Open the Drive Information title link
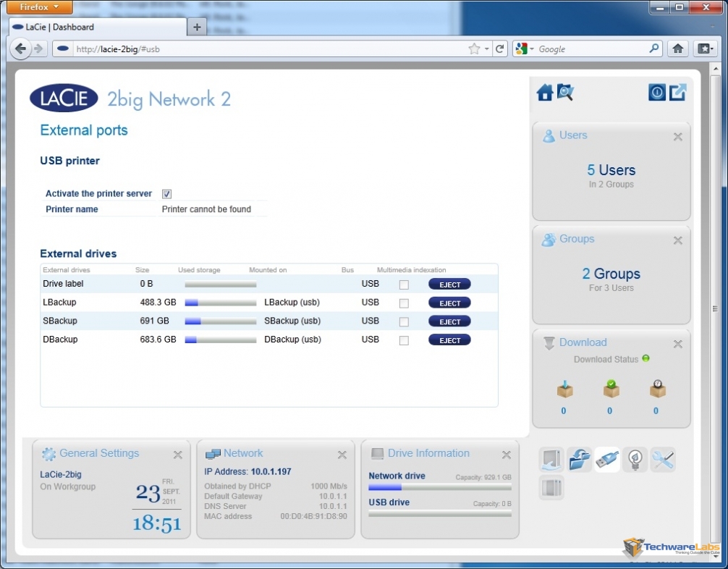Image resolution: width=728 pixels, height=569 pixels. coord(428,453)
